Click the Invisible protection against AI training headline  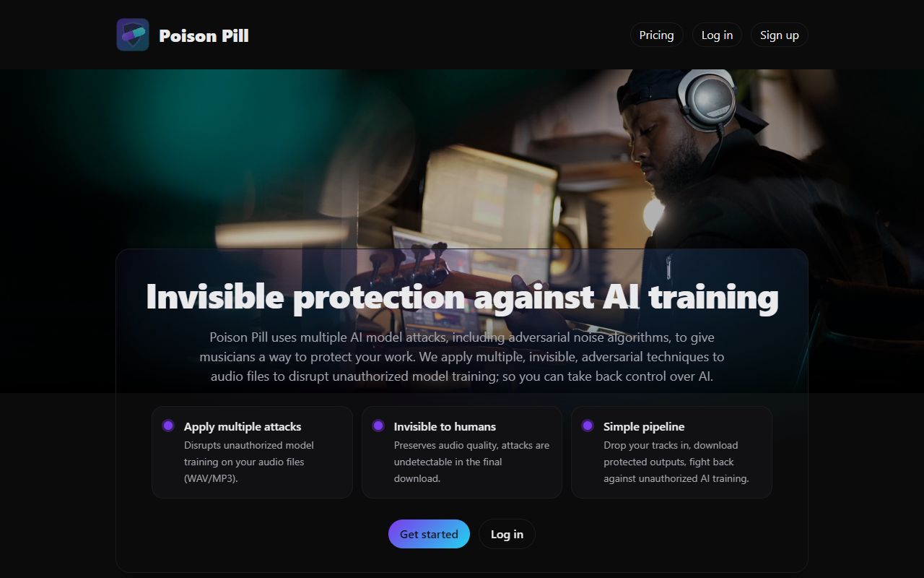pyautogui.click(x=462, y=296)
